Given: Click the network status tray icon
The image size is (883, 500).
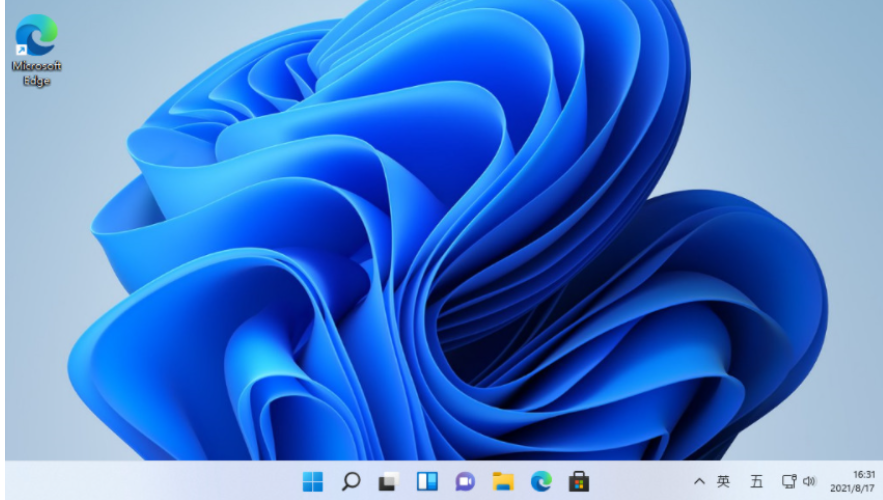Looking at the screenshot, I should pyautogui.click(x=789, y=481).
